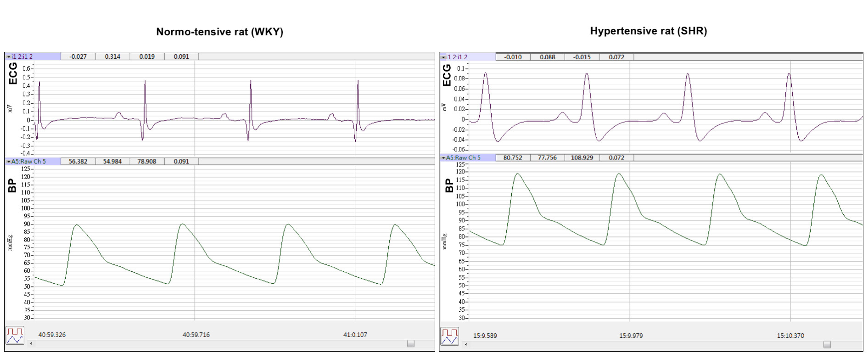The width and height of the screenshot is (868, 359).
Task: Click the ECG channel label in the WKY panel
Action: pos(13,73)
